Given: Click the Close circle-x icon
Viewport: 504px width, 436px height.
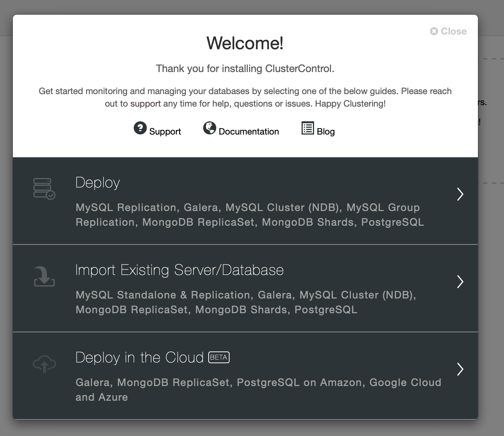Looking at the screenshot, I should point(434,31).
